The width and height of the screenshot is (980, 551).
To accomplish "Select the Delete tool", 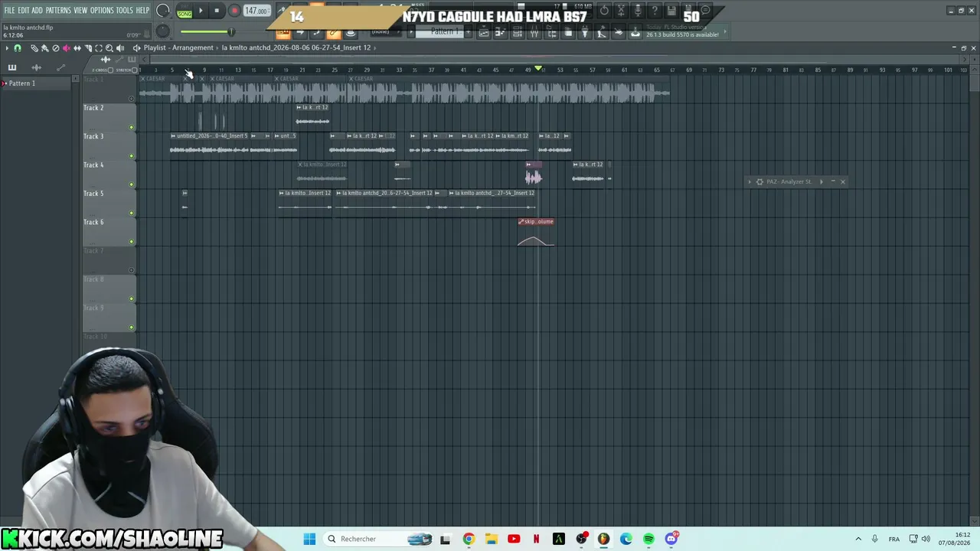I will click(x=56, y=48).
